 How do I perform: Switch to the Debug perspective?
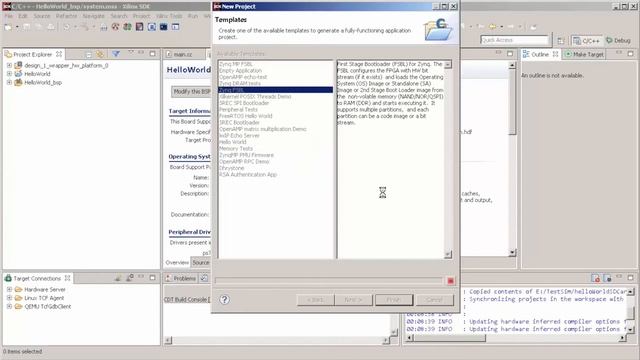[x=618, y=40]
